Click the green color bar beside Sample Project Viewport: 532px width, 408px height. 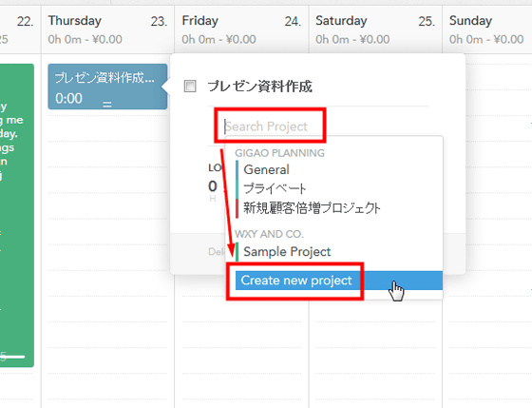tap(237, 252)
